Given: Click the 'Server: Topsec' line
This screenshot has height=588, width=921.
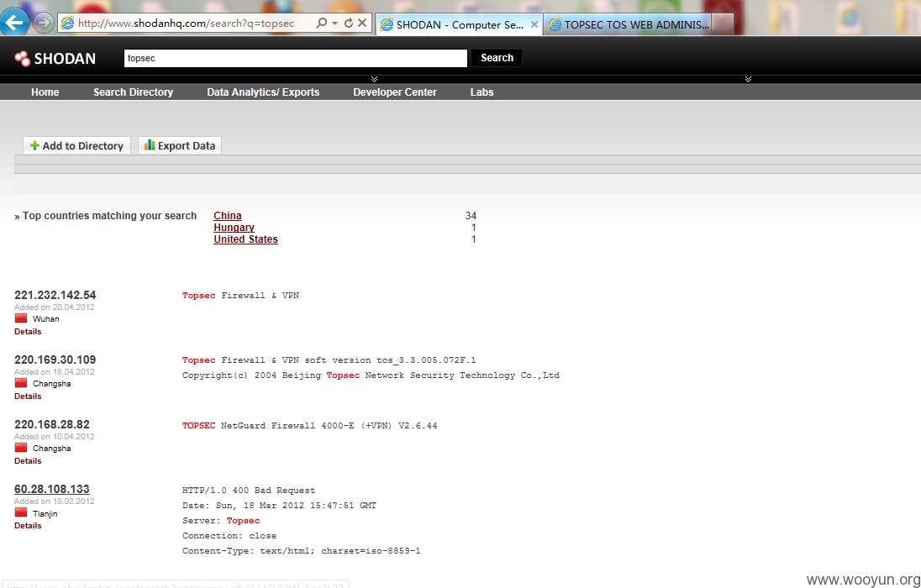Looking at the screenshot, I should [221, 521].
